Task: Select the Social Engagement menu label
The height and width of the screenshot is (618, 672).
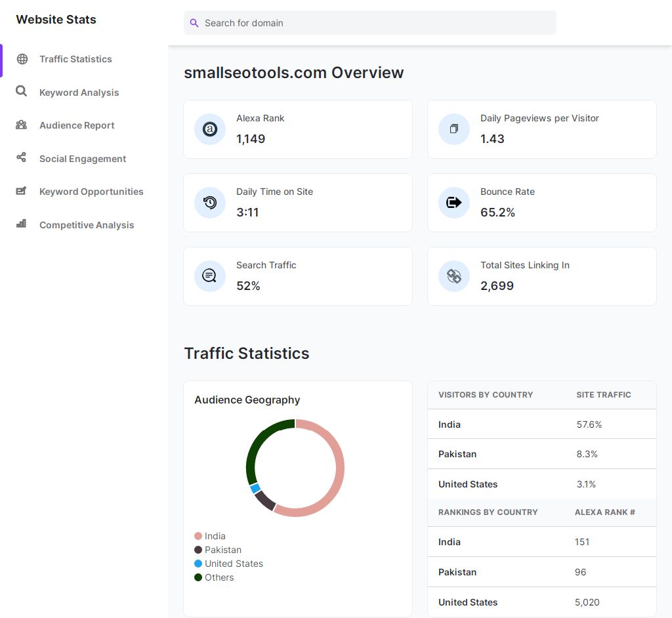Action: point(83,159)
